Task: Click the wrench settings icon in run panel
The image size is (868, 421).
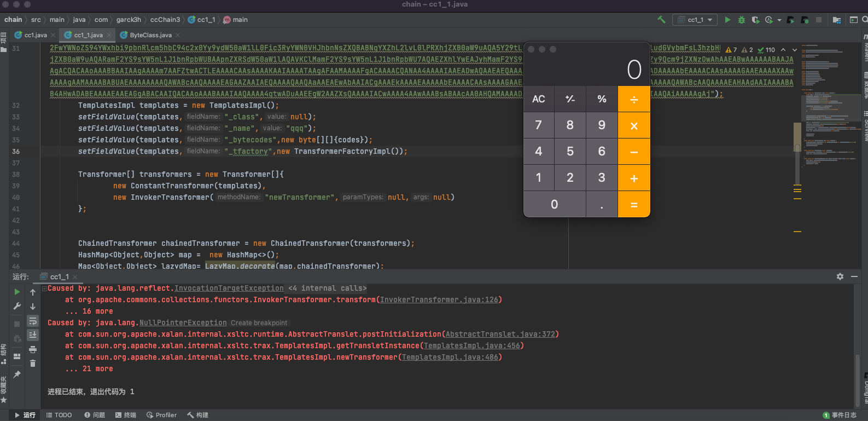Action: [17, 307]
